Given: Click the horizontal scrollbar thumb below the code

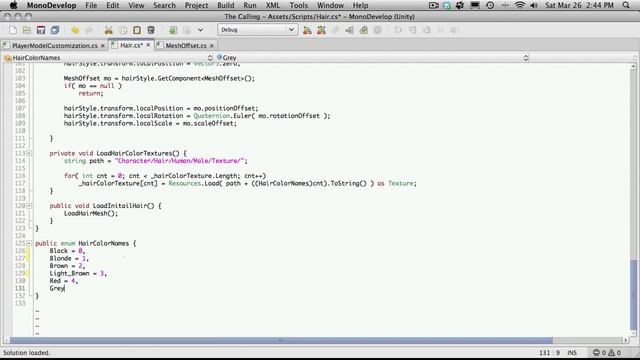Looking at the screenshot, I should point(281,340).
